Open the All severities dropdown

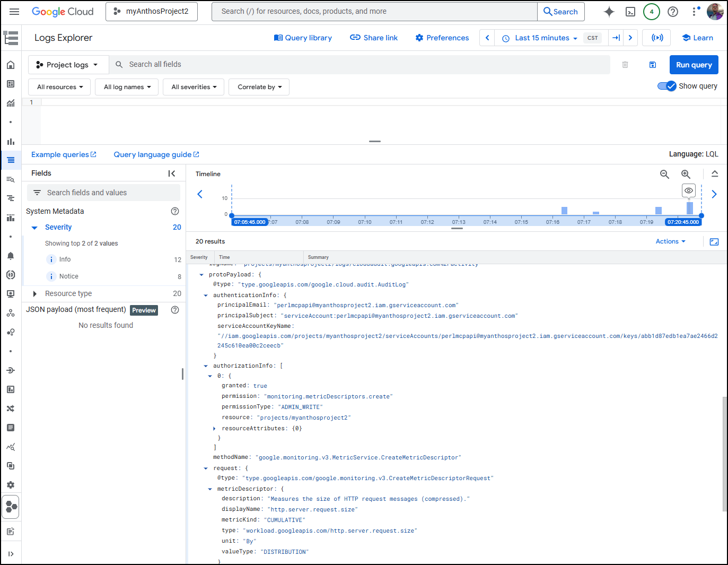pyautogui.click(x=194, y=87)
